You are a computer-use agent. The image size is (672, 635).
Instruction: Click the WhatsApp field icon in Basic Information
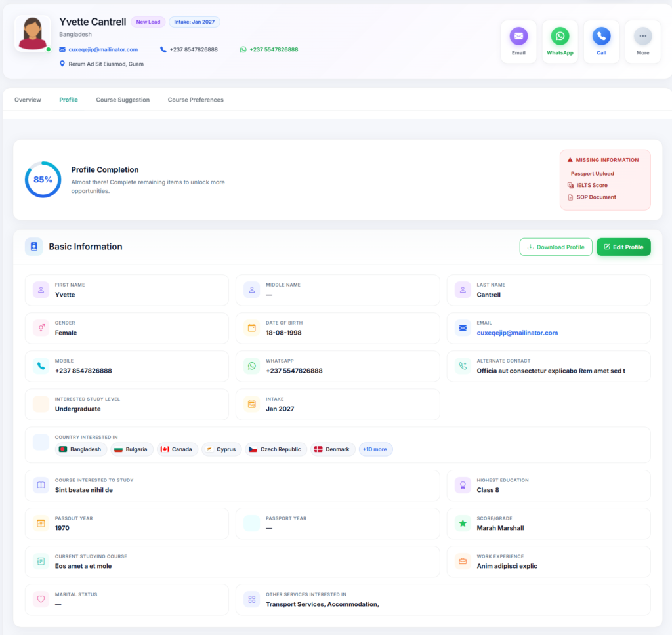(251, 366)
